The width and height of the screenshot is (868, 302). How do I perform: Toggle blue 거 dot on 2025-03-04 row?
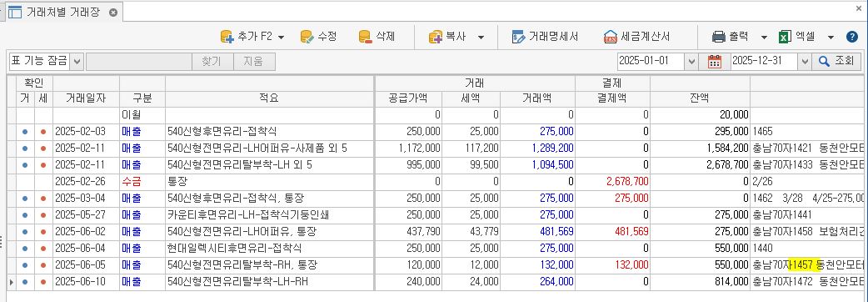[25, 199]
